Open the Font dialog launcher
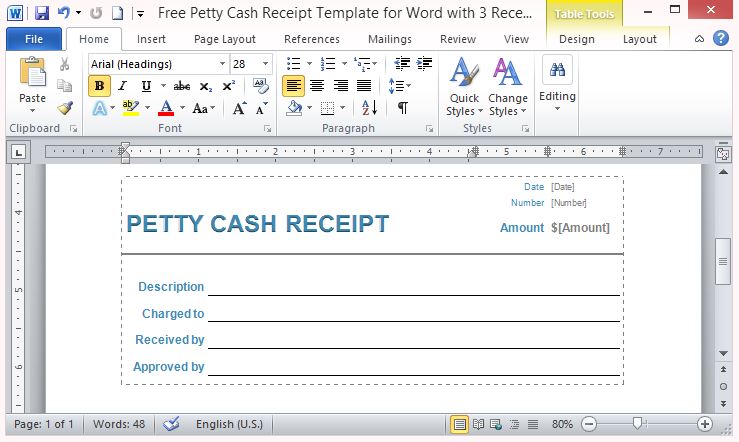The height and width of the screenshot is (442, 739). point(268,129)
